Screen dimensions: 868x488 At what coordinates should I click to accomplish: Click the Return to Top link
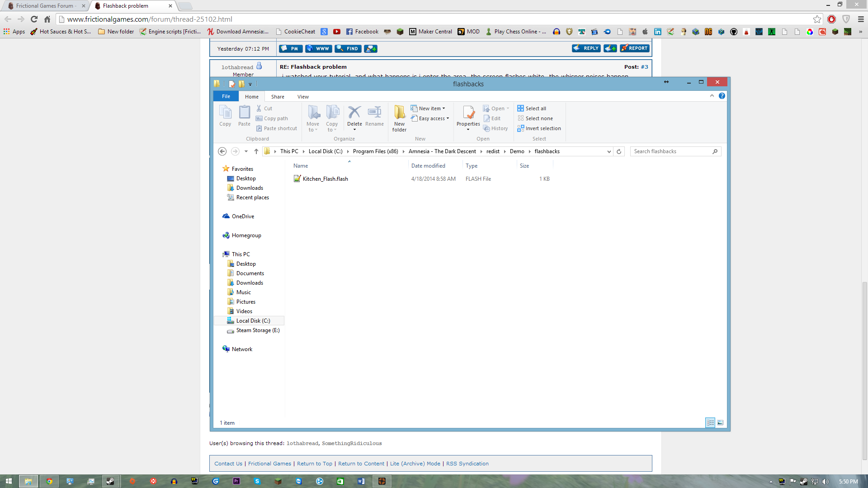pyautogui.click(x=314, y=464)
